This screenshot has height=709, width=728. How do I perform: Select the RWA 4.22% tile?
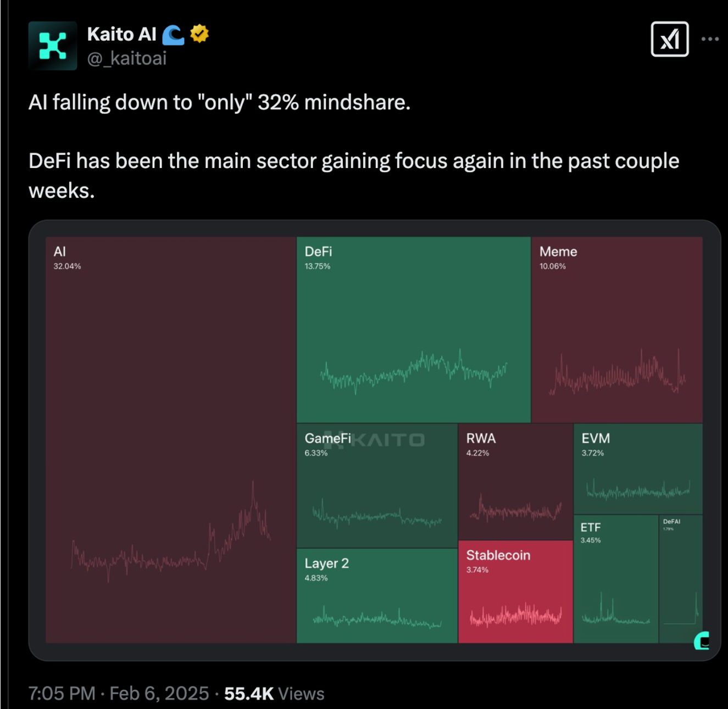(515, 482)
